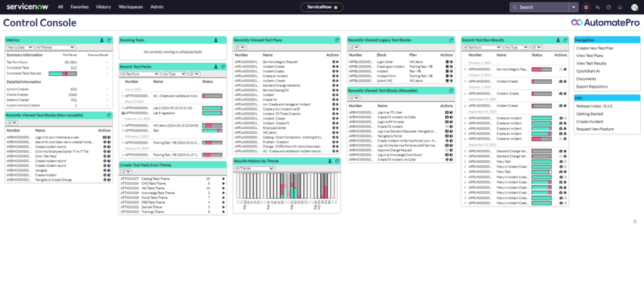
Task: Open the search options dropdown arrow
Action: [574, 7]
